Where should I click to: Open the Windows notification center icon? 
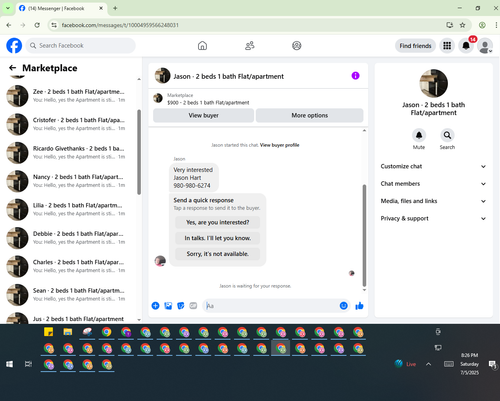(492, 364)
